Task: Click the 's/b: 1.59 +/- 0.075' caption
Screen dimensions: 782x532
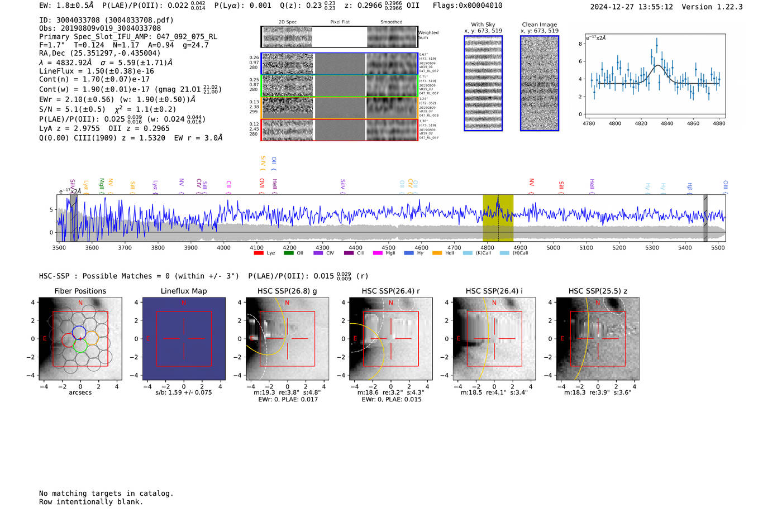Action: coord(184,392)
